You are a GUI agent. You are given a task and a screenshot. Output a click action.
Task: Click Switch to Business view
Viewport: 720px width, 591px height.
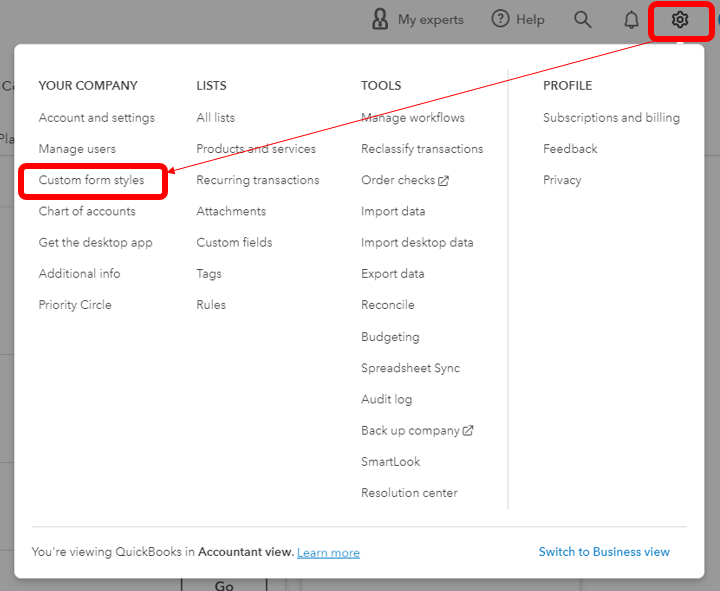604,552
